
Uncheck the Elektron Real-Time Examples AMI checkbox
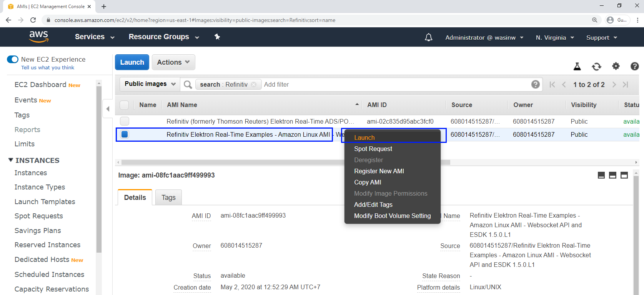coord(124,134)
